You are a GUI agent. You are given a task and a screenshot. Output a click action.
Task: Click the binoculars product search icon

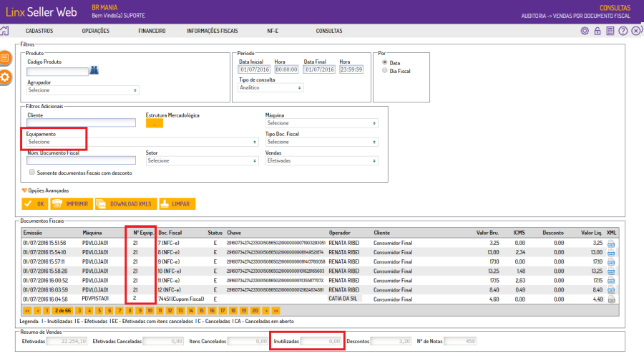pos(93,70)
